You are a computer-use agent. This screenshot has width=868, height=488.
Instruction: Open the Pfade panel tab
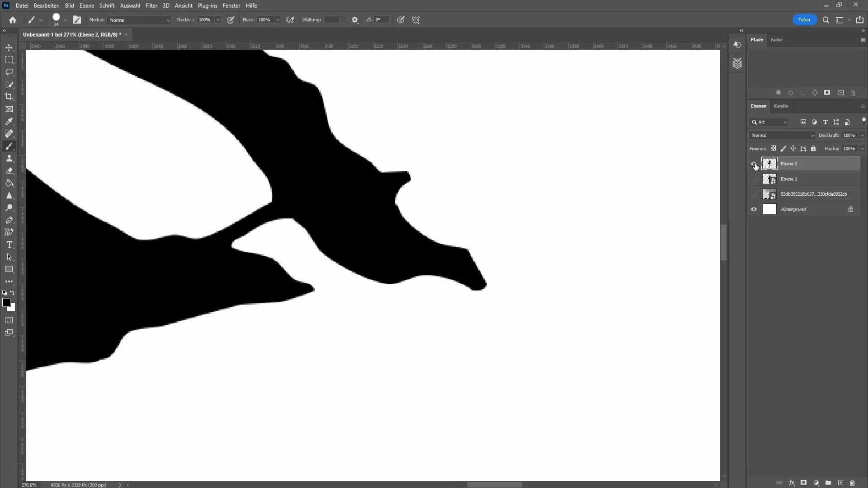click(x=757, y=40)
